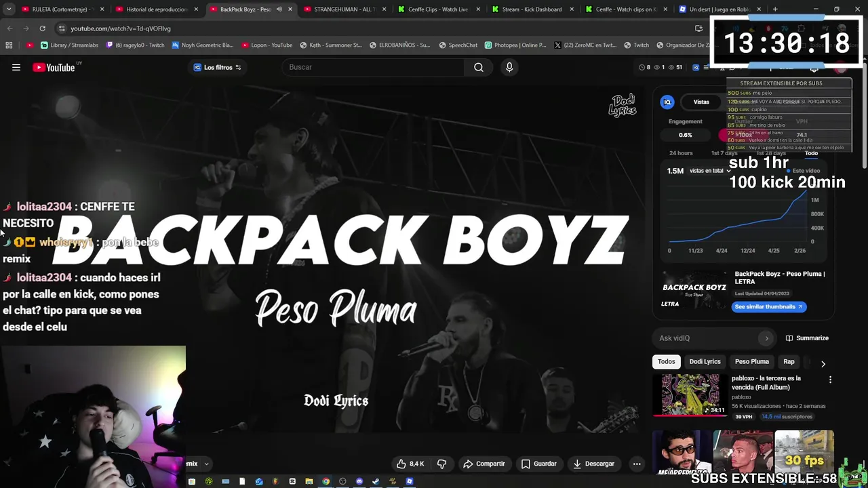Open the YouTube hamburger guide menu
Viewport: 868px width, 488px height.
(16, 67)
